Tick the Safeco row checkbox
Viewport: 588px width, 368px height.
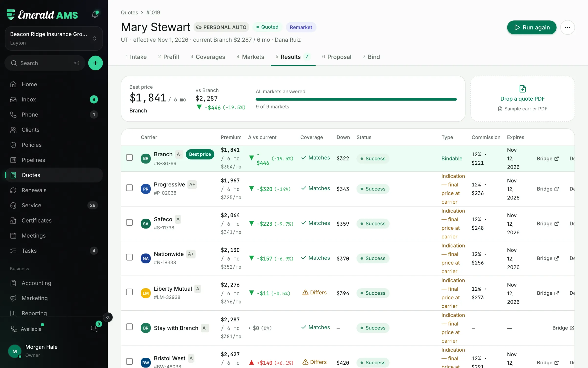(x=129, y=223)
